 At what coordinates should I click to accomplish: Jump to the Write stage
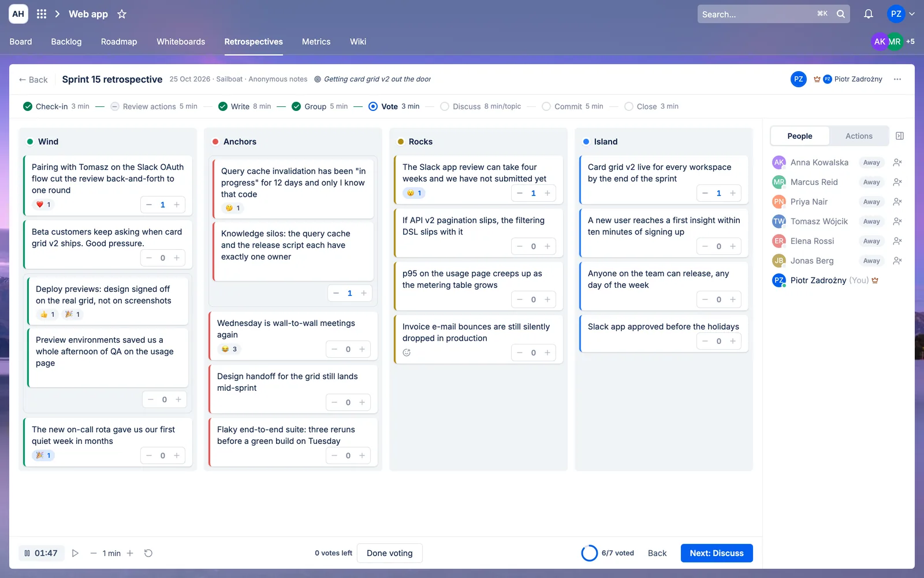point(245,106)
